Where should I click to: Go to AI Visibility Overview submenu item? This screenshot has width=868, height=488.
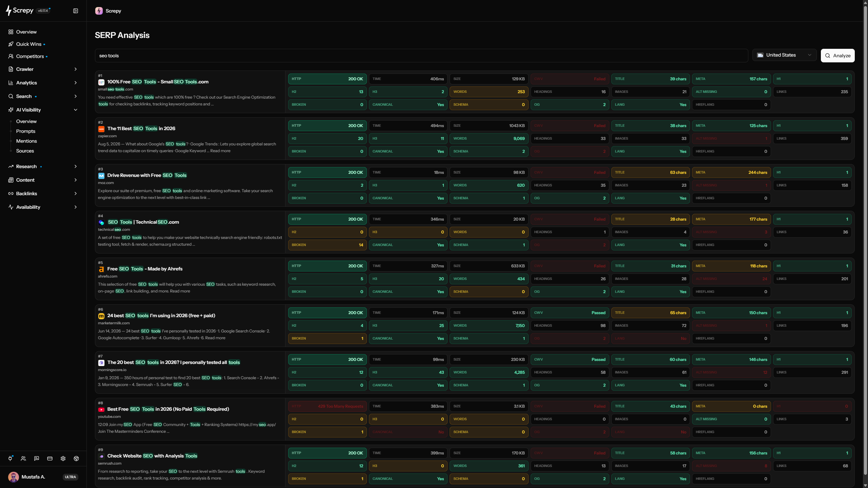pos(26,121)
